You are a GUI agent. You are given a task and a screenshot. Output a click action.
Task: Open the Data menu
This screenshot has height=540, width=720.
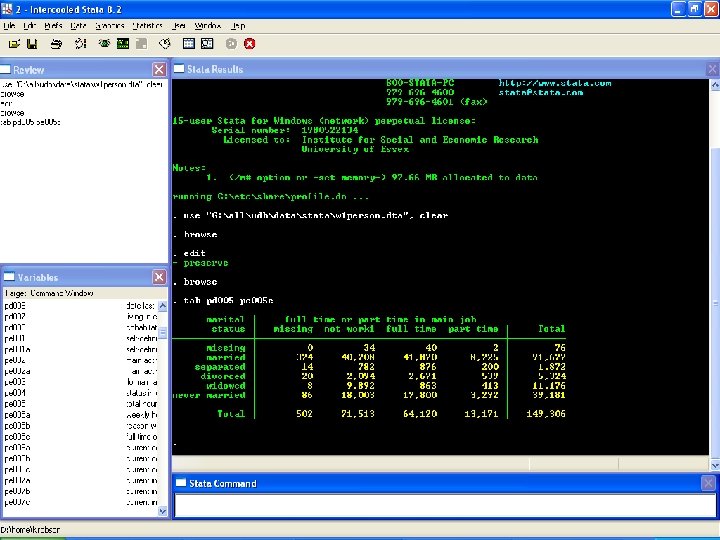(79, 26)
